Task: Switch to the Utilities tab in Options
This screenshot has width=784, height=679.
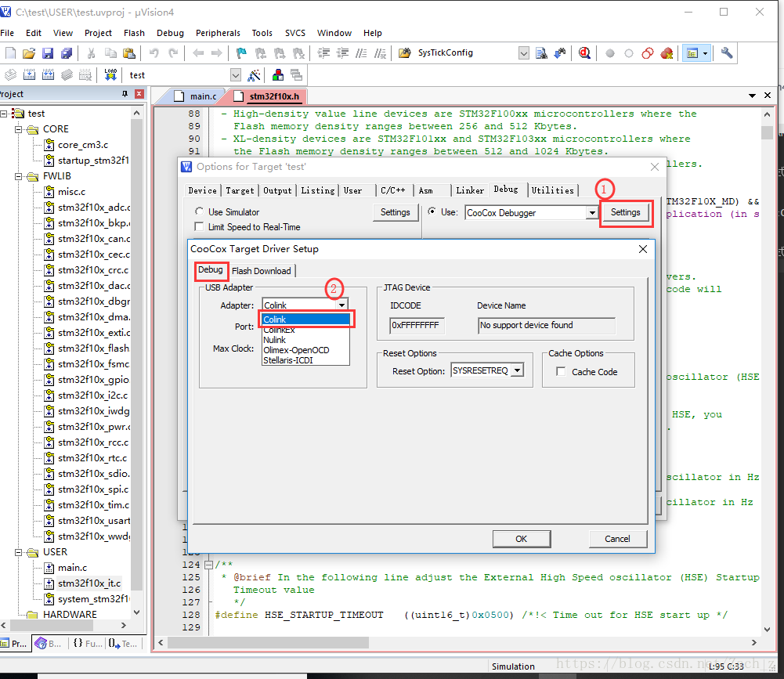Action: pyautogui.click(x=552, y=190)
